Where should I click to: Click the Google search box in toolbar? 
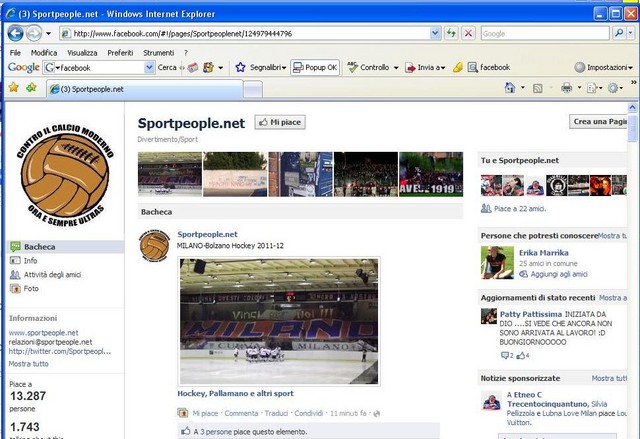545,33
